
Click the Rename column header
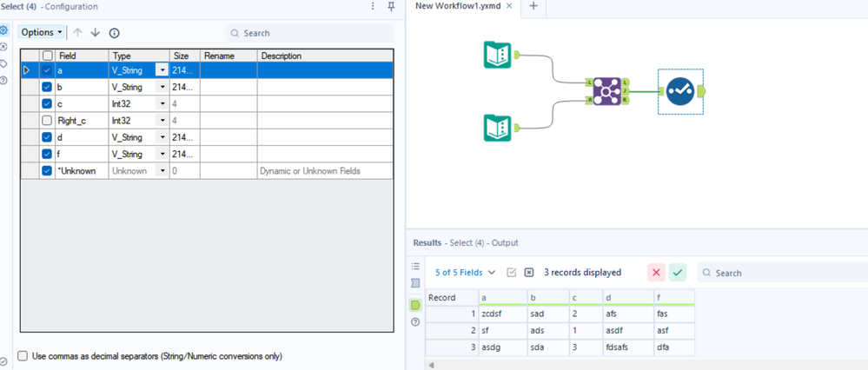click(x=228, y=56)
